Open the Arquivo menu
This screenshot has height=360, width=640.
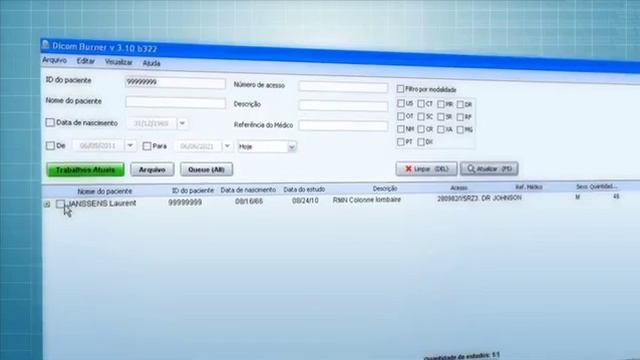coord(54,60)
